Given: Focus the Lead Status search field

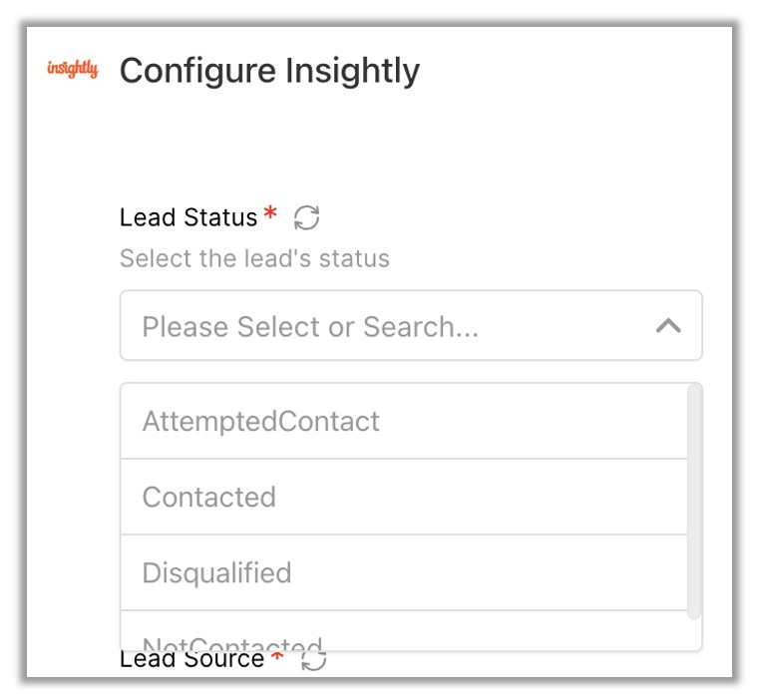Looking at the screenshot, I should (x=389, y=326).
